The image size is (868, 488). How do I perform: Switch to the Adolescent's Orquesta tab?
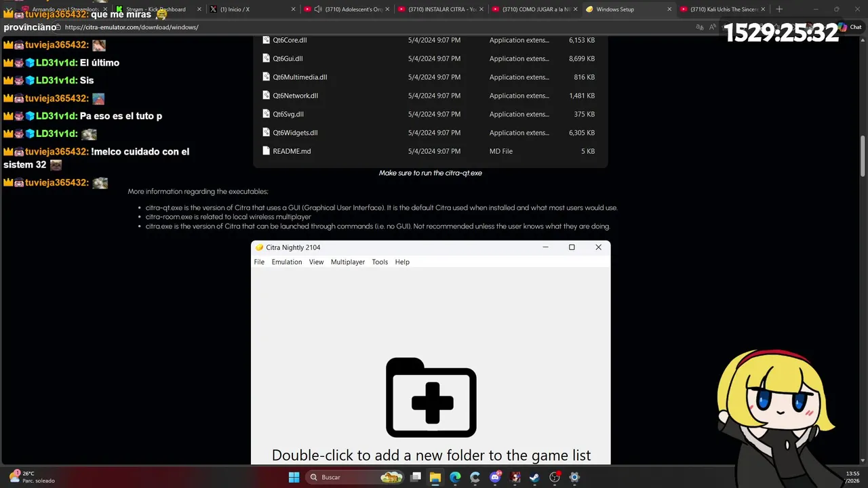tap(347, 9)
